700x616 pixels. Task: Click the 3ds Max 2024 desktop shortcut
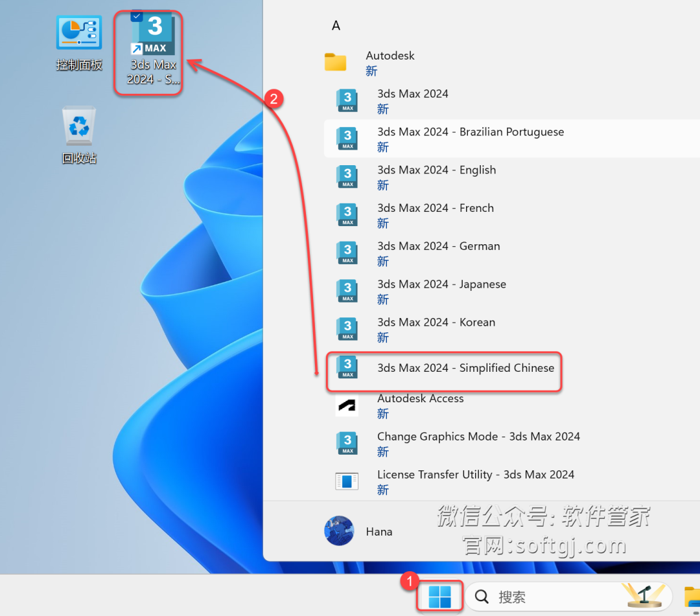(152, 49)
